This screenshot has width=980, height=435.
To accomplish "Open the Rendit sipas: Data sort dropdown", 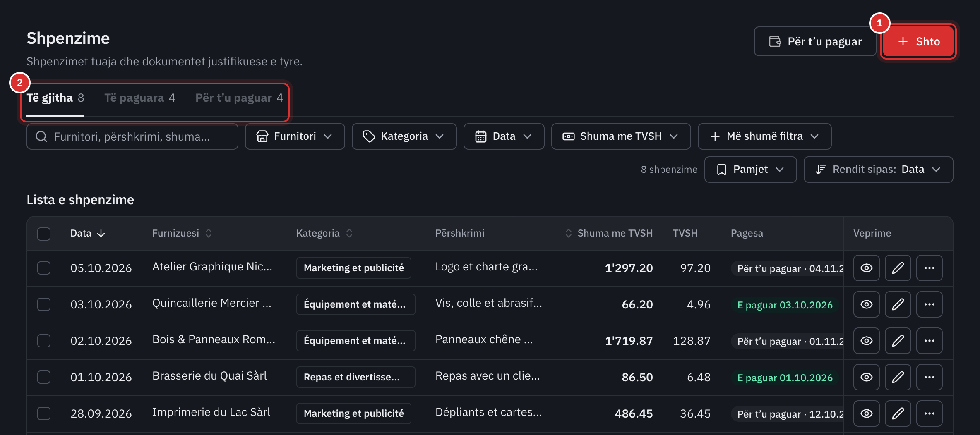I will (878, 170).
